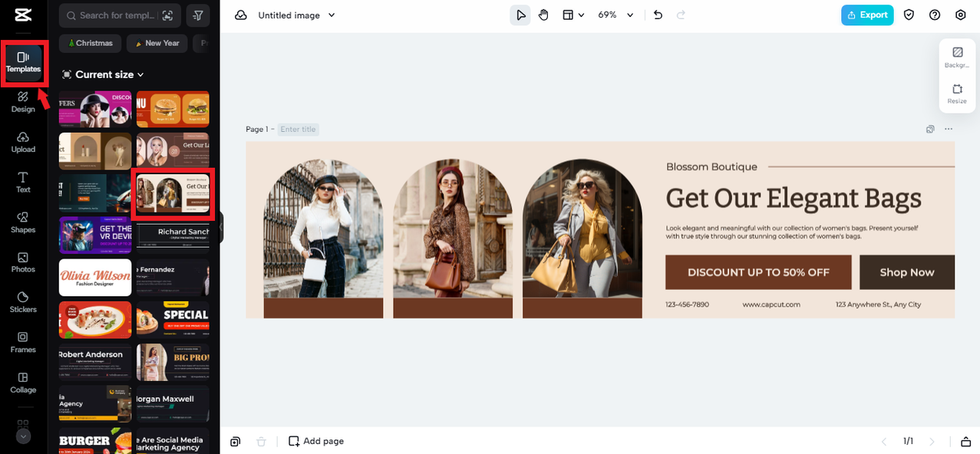Choose the burger menu template thumbnail

pos(173,109)
